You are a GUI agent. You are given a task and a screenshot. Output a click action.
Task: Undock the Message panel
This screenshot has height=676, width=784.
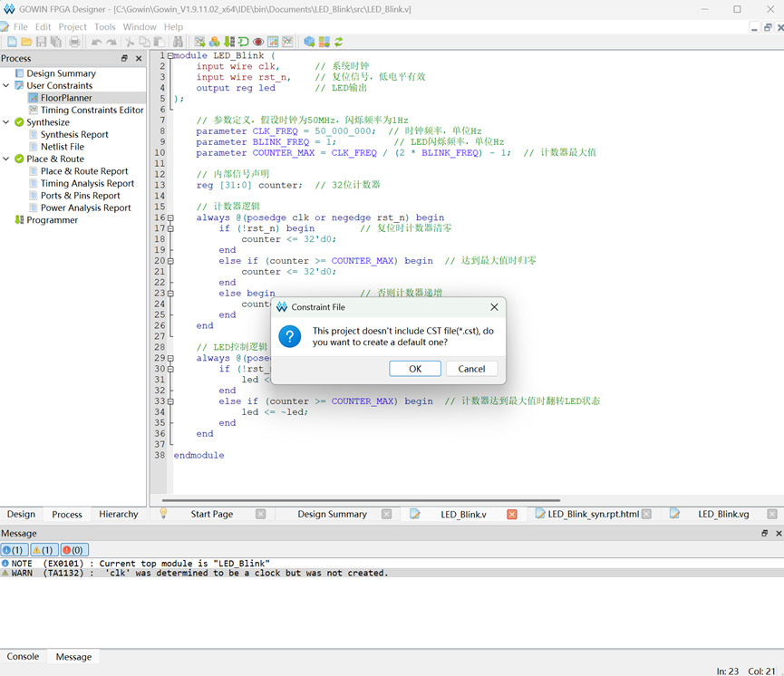764,534
